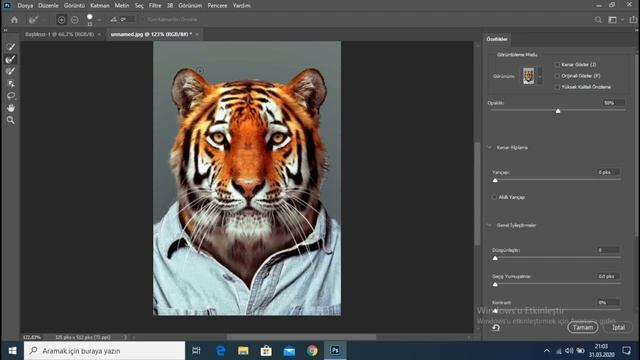Screen dimensions: 640x360
Task: Click the Düzgünleştir slider handle
Action: 495,258
